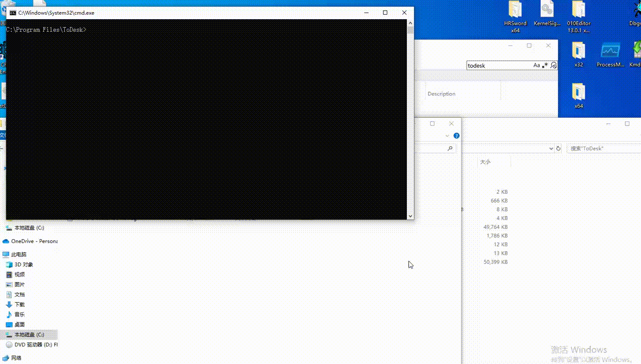The image size is (641, 364).
Task: Select the Dbgv... bug icon on desktop
Action: tap(636, 14)
